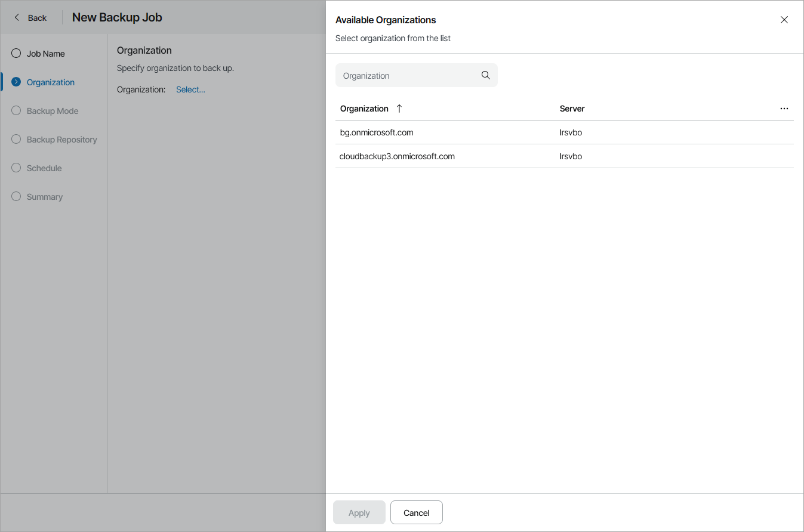Close the Available Organizations panel
The height and width of the screenshot is (532, 804).
[x=784, y=20]
